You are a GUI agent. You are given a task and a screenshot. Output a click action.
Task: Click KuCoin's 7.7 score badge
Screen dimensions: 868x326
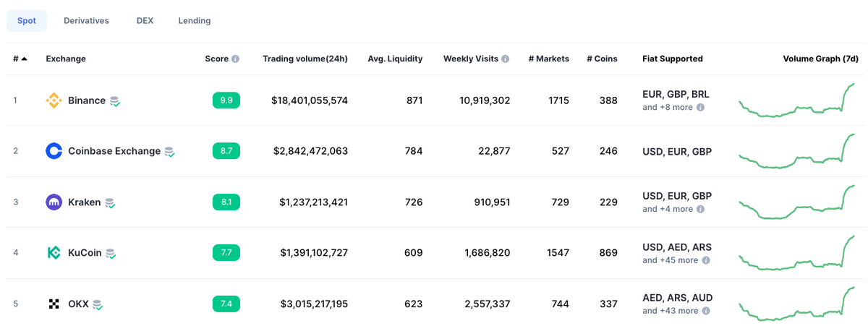tap(226, 253)
